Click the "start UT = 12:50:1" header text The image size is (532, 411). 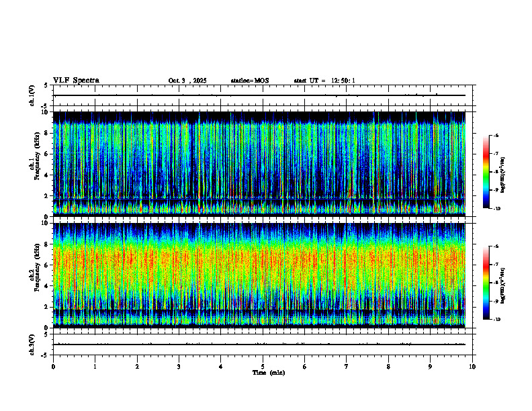[324, 81]
